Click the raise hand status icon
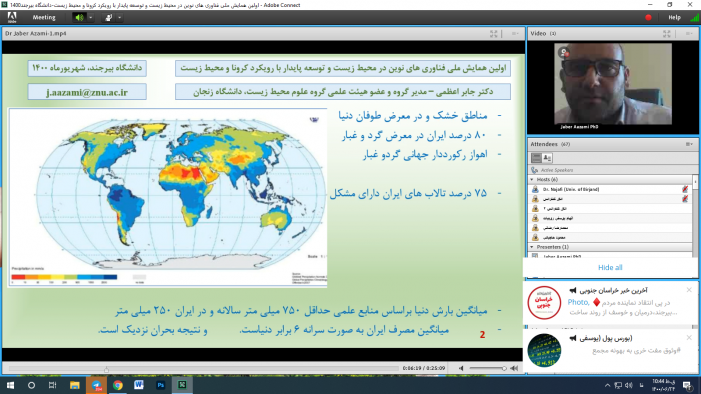701x394 pixels. pyautogui.click(x=109, y=17)
